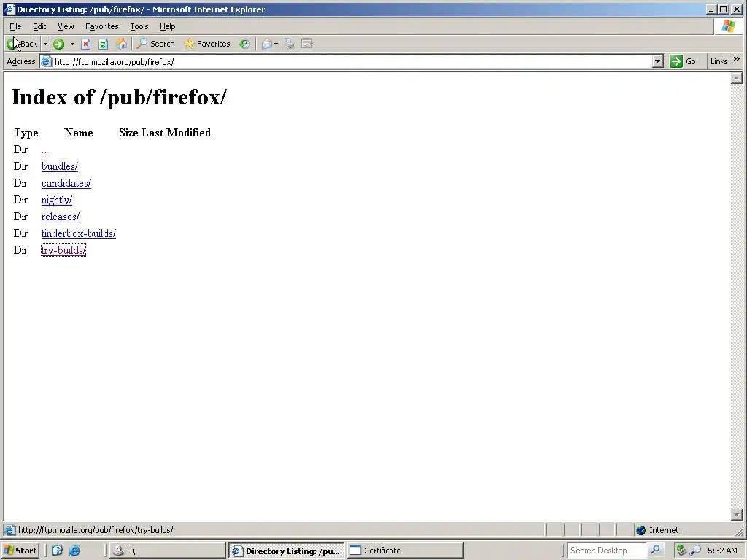
Task: Click the network tray icon
Action: click(681, 551)
